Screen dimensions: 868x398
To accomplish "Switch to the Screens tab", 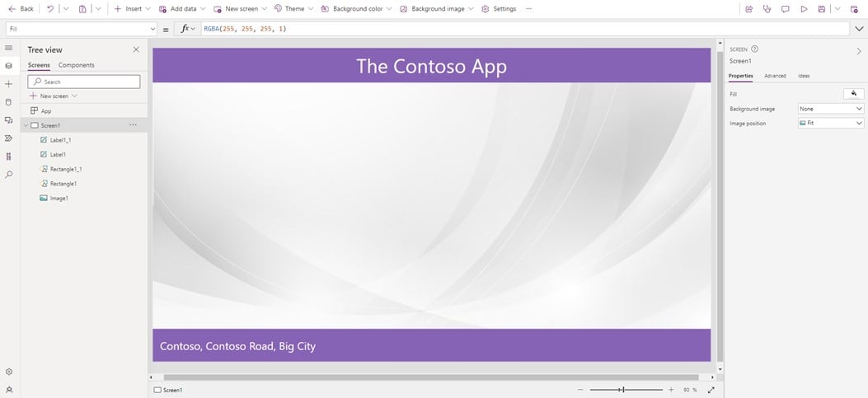I will point(39,65).
